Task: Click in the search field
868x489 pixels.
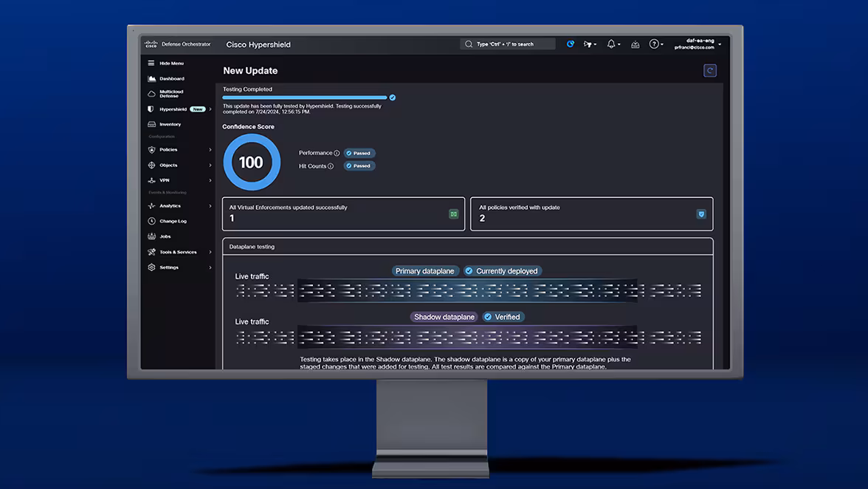Action: coord(508,44)
